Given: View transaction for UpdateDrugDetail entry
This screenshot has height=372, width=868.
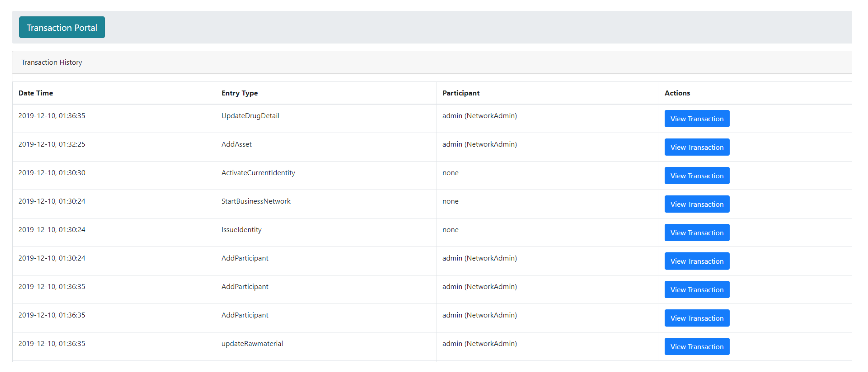Looking at the screenshot, I should click(697, 119).
